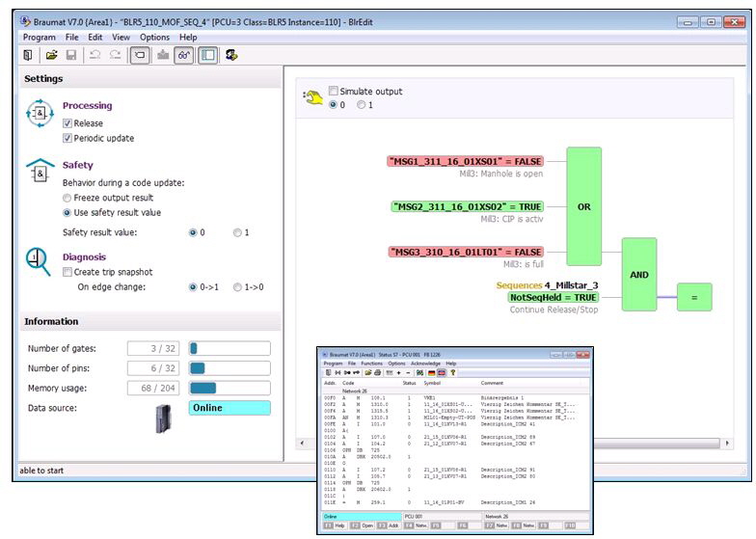Set safety result value to 1
The height and width of the screenshot is (539, 756).
[x=237, y=232]
